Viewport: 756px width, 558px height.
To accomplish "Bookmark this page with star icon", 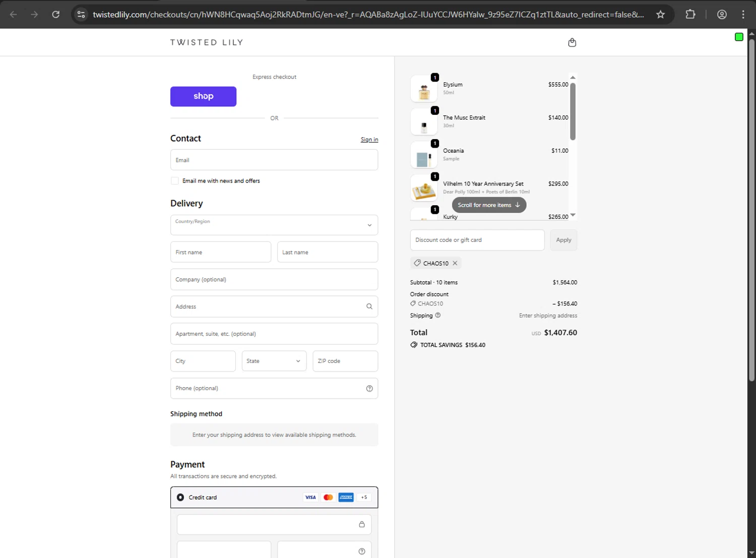I will (x=660, y=15).
